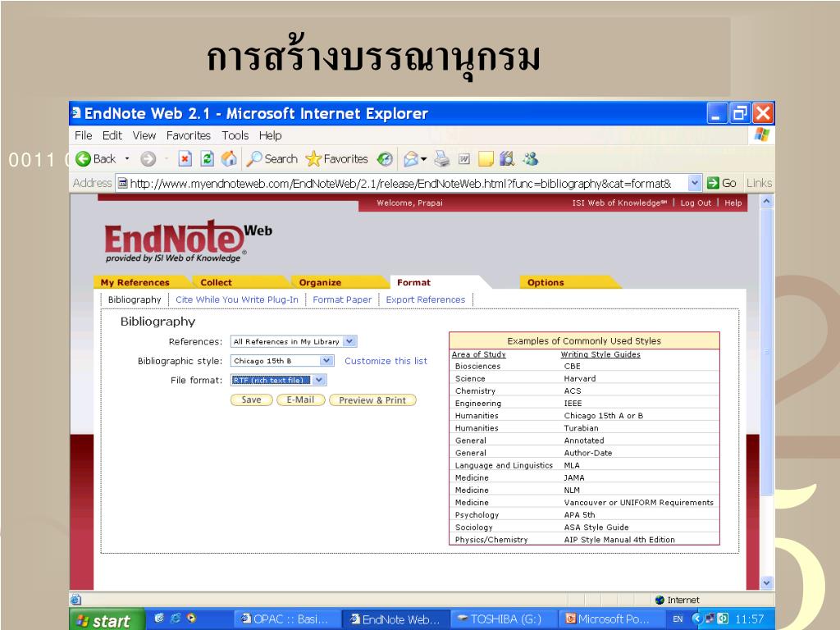
Task: Click the Save button
Action: pos(251,399)
